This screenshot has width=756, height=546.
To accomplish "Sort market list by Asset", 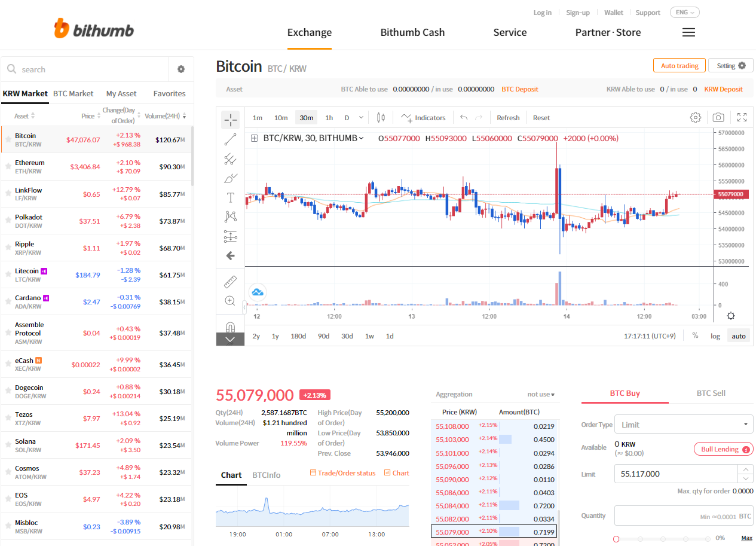I will click(25, 116).
